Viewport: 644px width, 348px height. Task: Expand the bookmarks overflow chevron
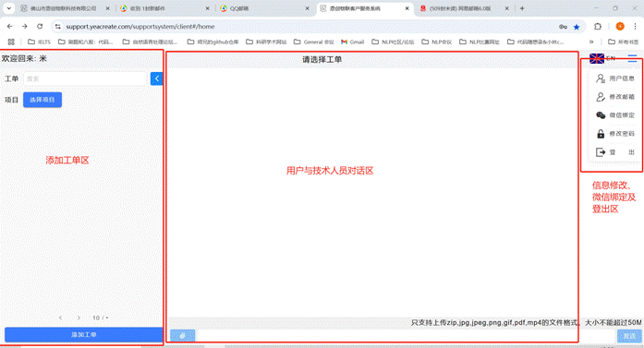(x=591, y=42)
